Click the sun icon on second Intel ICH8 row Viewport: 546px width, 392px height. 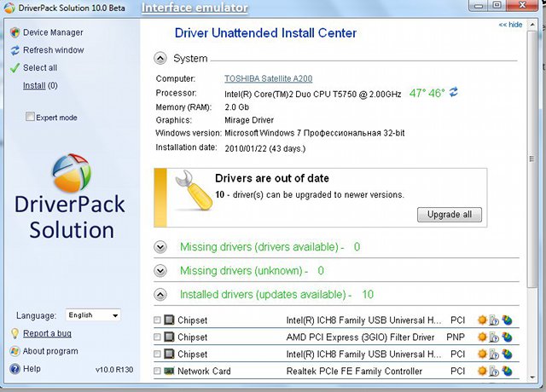pyautogui.click(x=482, y=354)
